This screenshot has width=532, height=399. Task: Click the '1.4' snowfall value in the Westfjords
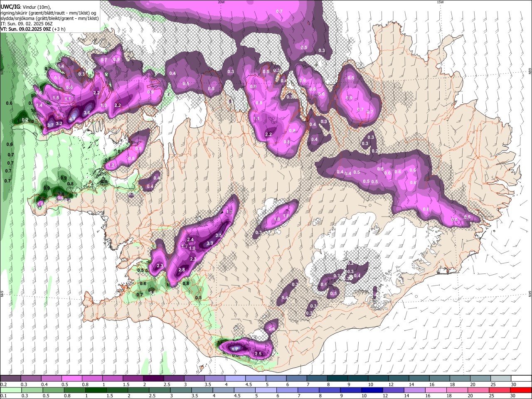[39, 106]
